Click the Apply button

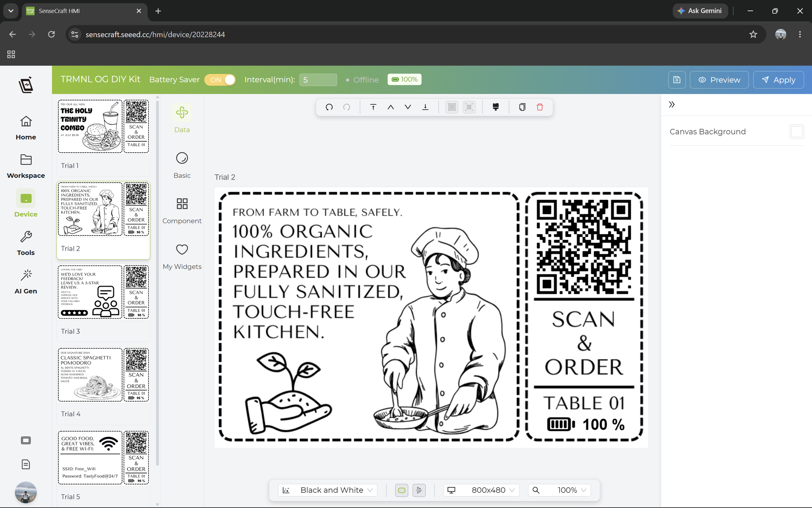pos(778,80)
